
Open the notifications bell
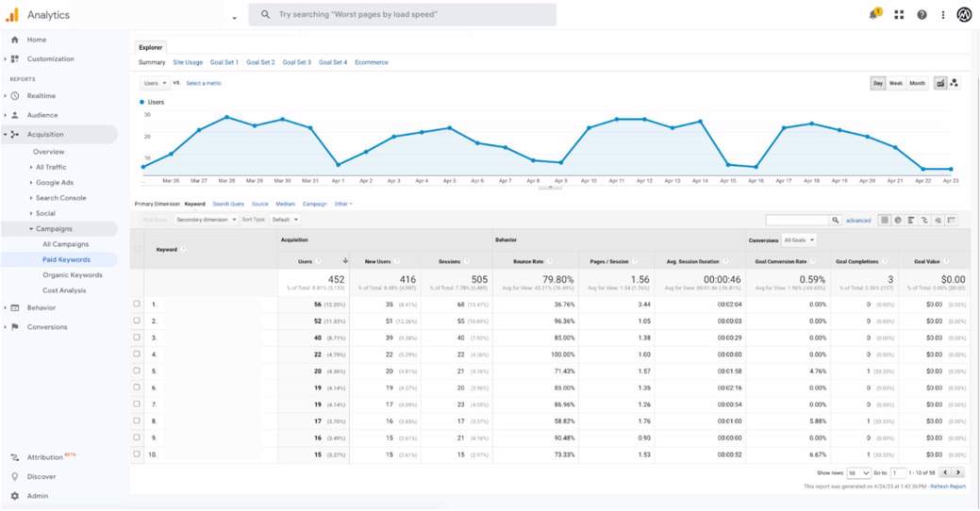coord(874,14)
